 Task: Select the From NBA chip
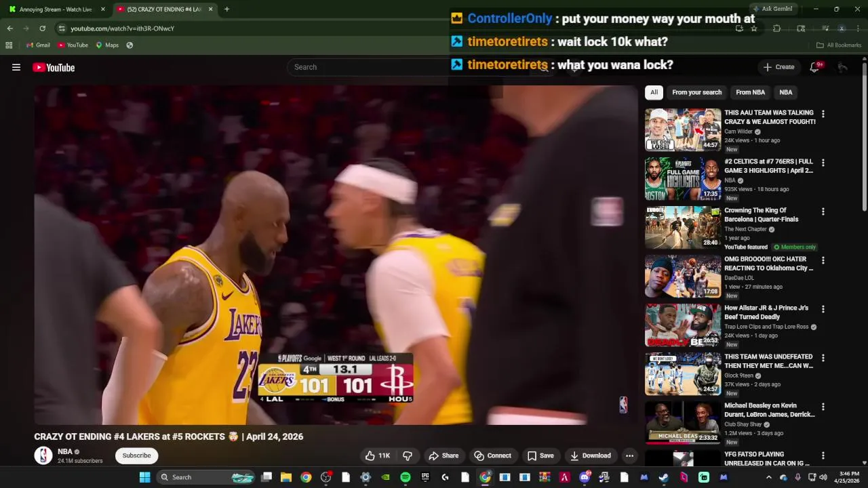click(750, 92)
